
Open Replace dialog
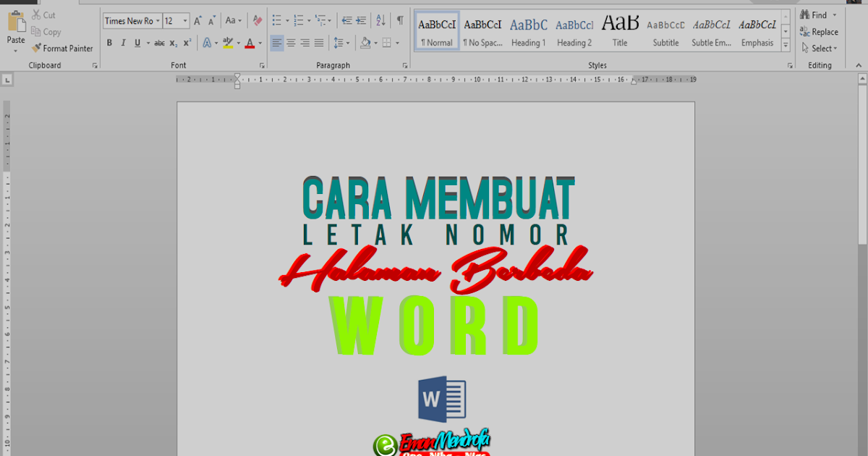click(x=819, y=32)
